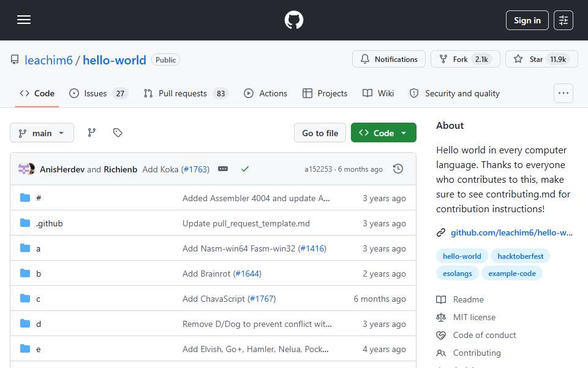Open 'Add Elvish, Go+, Hamler' commit message

[255, 349]
